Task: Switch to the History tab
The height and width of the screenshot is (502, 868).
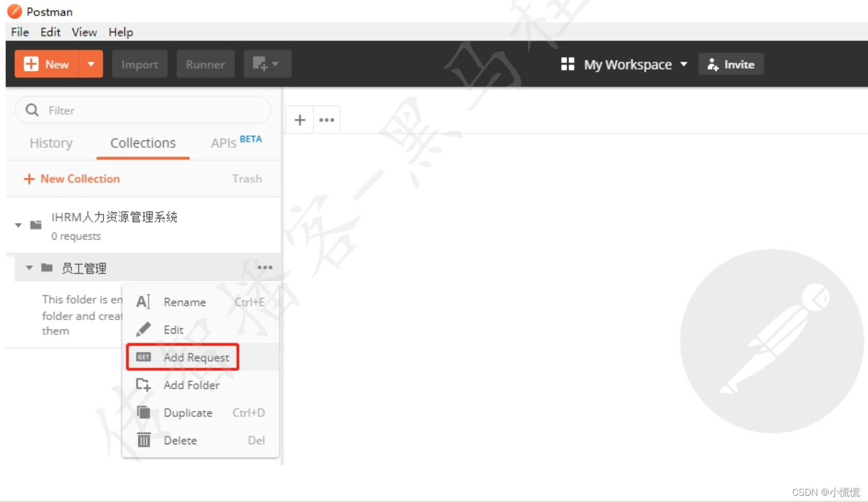Action: pyautogui.click(x=51, y=143)
